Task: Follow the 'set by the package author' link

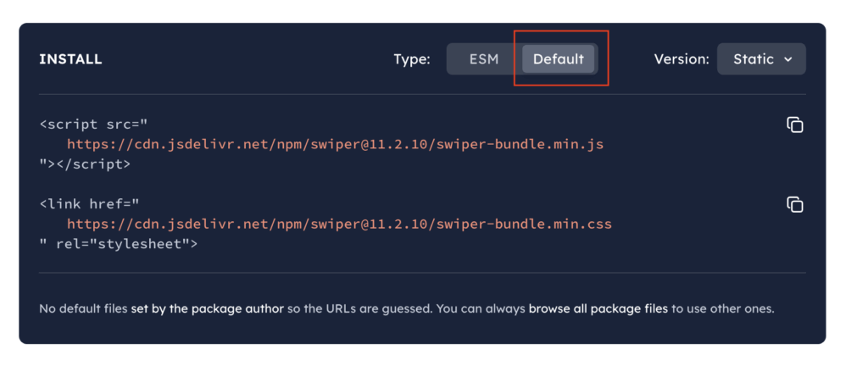Action: 208,309
